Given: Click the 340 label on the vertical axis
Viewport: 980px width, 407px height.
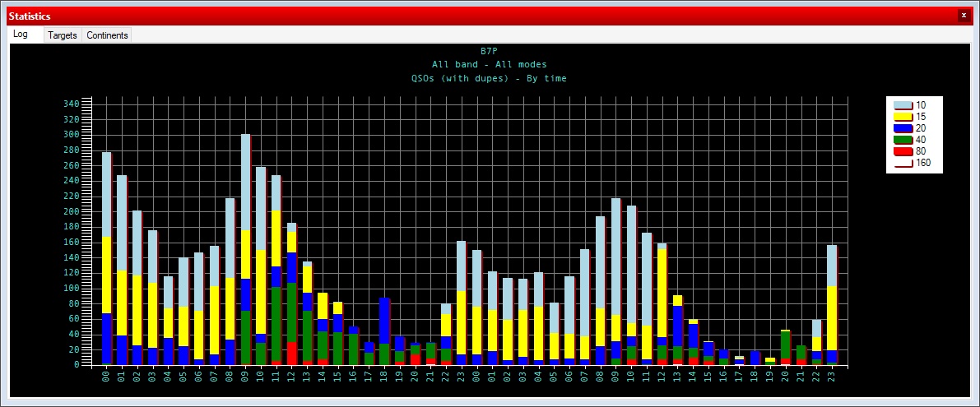Looking at the screenshot, I should click(71, 104).
